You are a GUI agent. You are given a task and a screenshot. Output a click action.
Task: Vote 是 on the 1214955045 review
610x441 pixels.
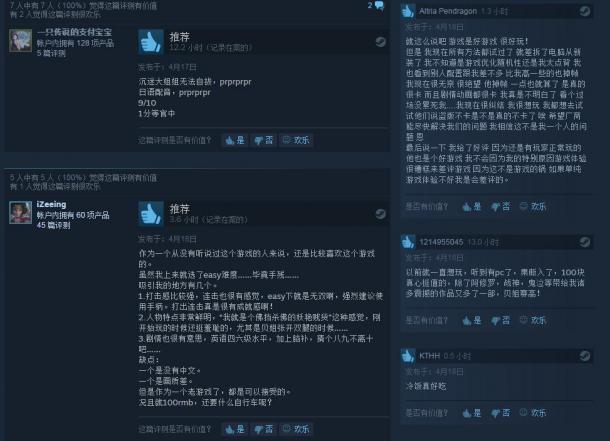(x=472, y=320)
